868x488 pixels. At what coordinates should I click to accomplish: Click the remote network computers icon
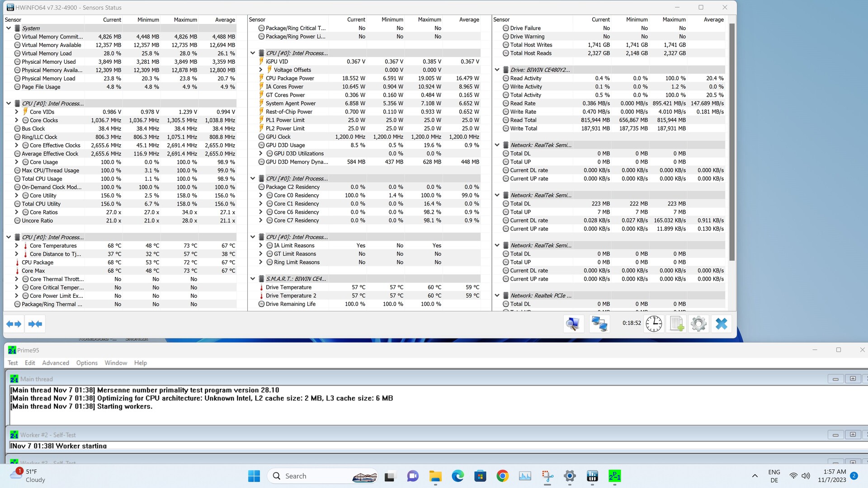(x=599, y=324)
